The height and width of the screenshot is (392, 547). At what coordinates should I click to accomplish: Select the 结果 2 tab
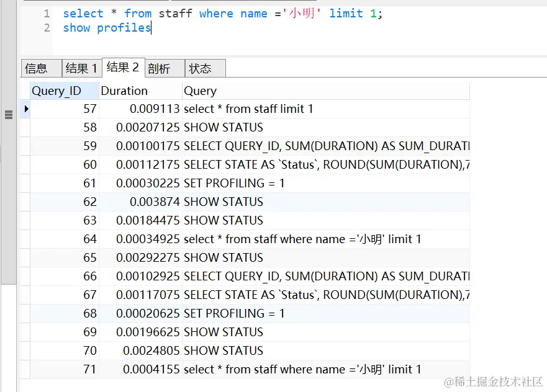click(123, 67)
